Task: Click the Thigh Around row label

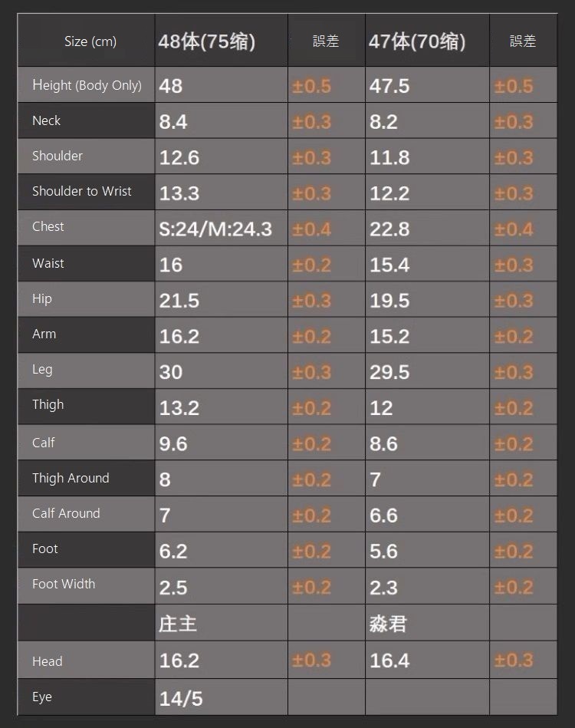Action: [x=71, y=478]
